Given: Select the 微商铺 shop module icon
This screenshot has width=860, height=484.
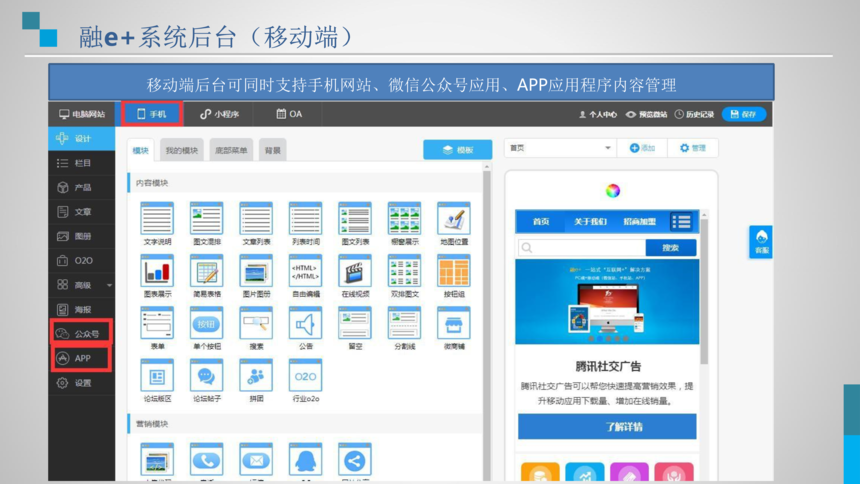Looking at the screenshot, I should click(x=453, y=323).
